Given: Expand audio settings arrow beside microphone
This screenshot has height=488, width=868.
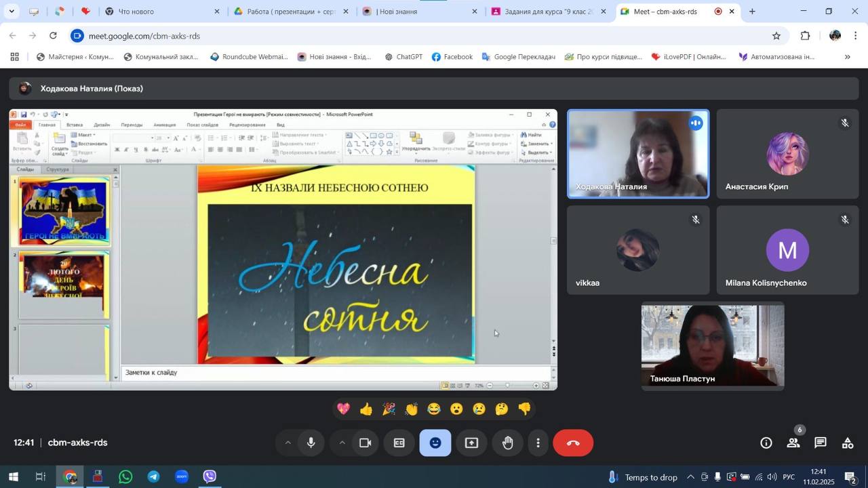Looking at the screenshot, I should (288, 443).
